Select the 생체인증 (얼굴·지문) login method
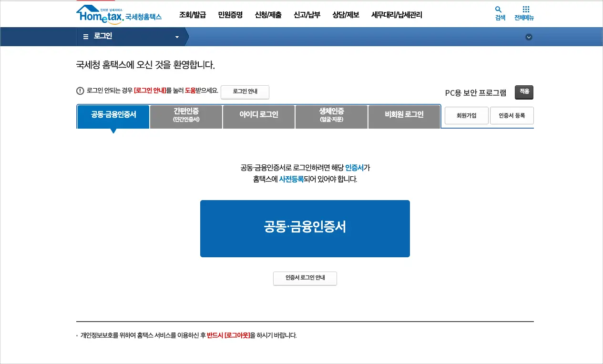Image resolution: width=603 pixels, height=364 pixels. point(331,116)
